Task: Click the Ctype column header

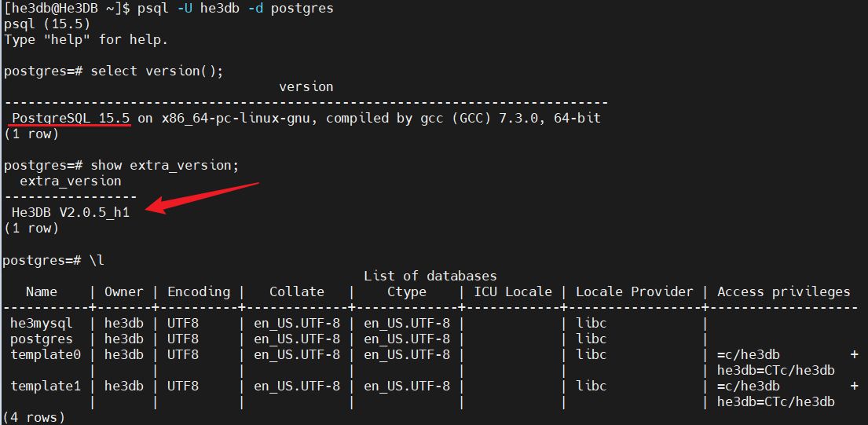Action: 406,291
